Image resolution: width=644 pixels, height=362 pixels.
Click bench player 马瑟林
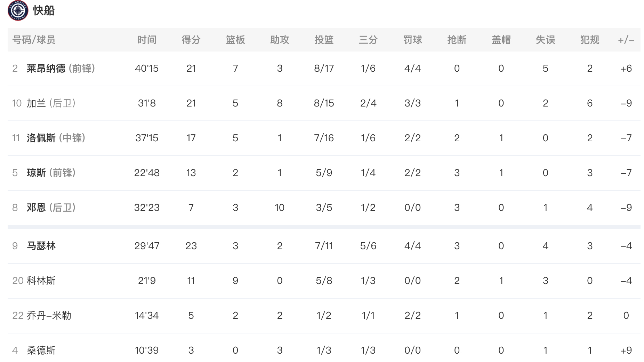click(41, 246)
